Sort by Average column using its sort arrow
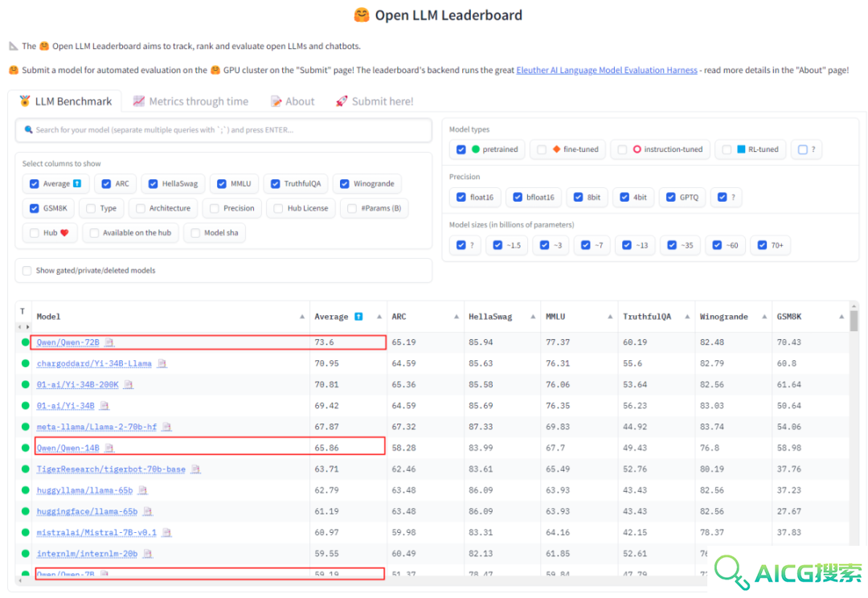Viewport: 868px width, 598px height. coord(379,317)
